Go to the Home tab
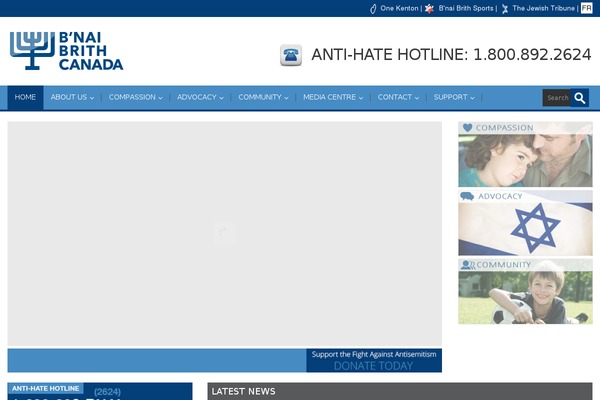 pyautogui.click(x=25, y=98)
